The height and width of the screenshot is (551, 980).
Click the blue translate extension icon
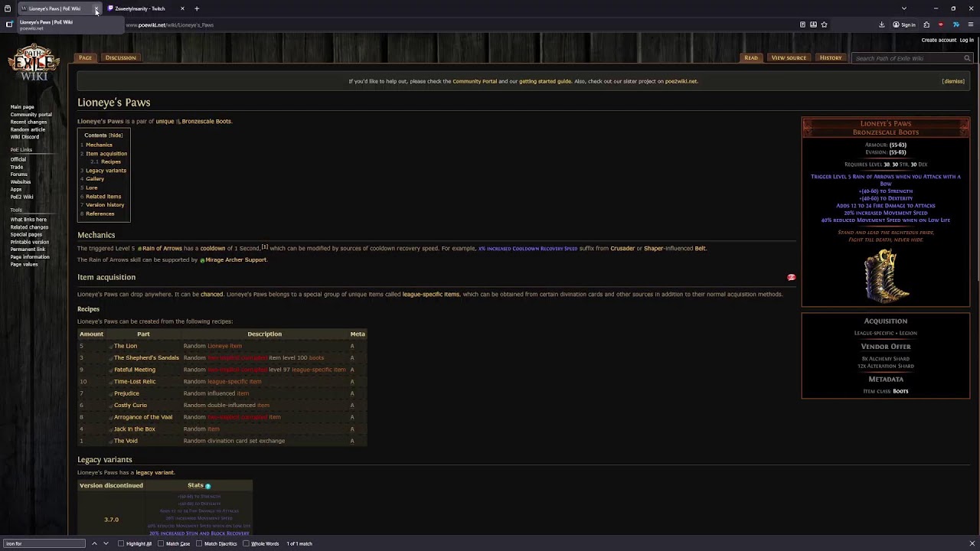(x=955, y=24)
